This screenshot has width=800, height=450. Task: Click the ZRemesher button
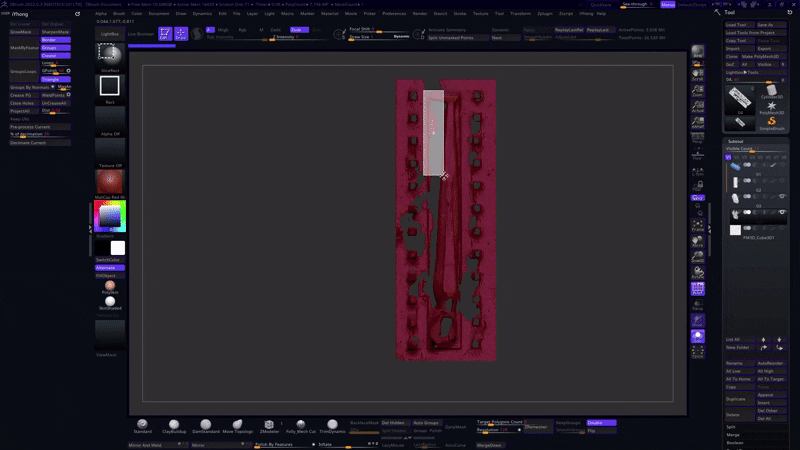click(536, 427)
